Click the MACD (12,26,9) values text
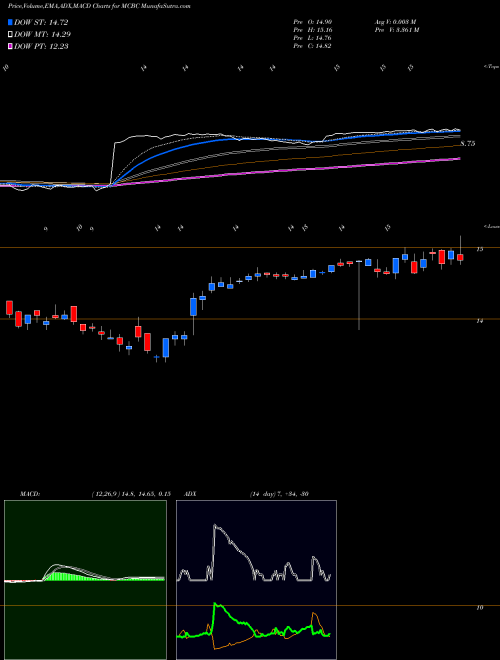 pos(131,494)
